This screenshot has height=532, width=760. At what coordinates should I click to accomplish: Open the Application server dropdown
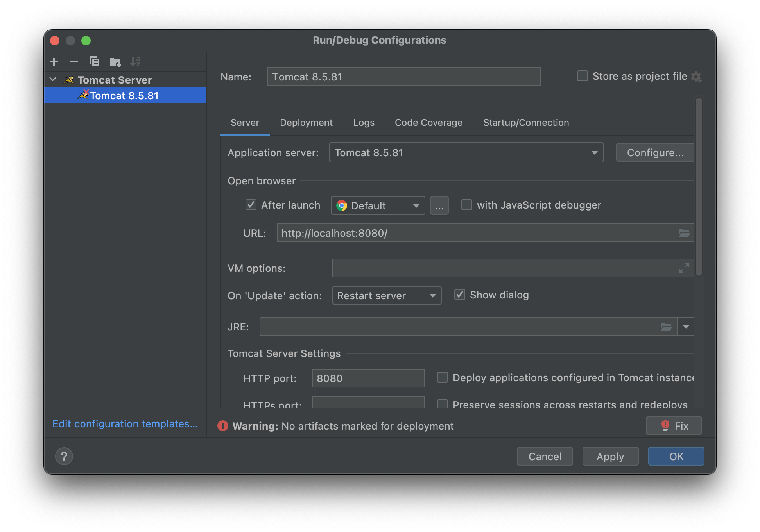[x=466, y=153]
